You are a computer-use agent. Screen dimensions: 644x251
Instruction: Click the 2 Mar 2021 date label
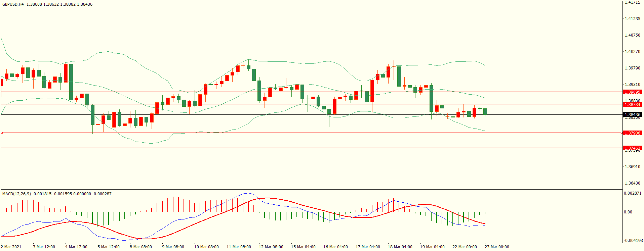(x=11, y=247)
